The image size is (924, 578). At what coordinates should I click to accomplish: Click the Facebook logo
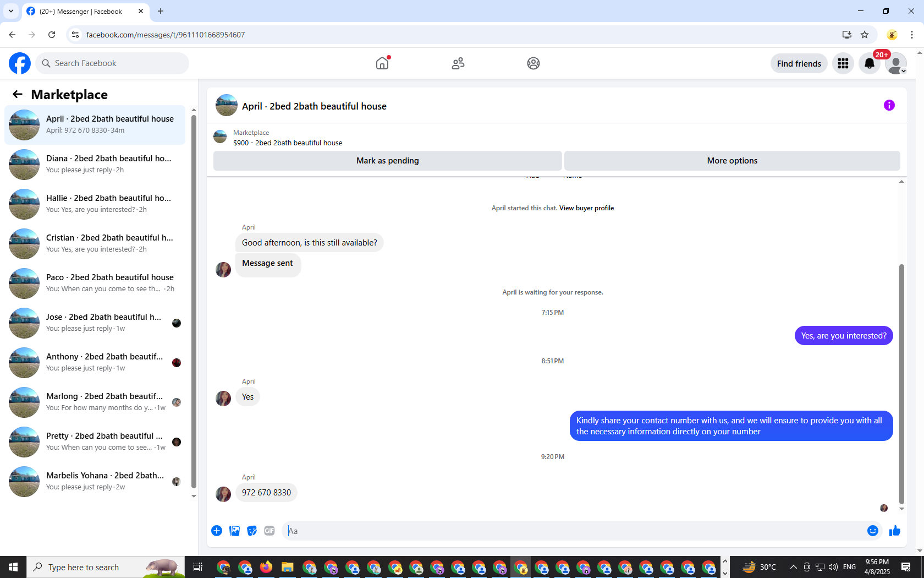tap(20, 63)
